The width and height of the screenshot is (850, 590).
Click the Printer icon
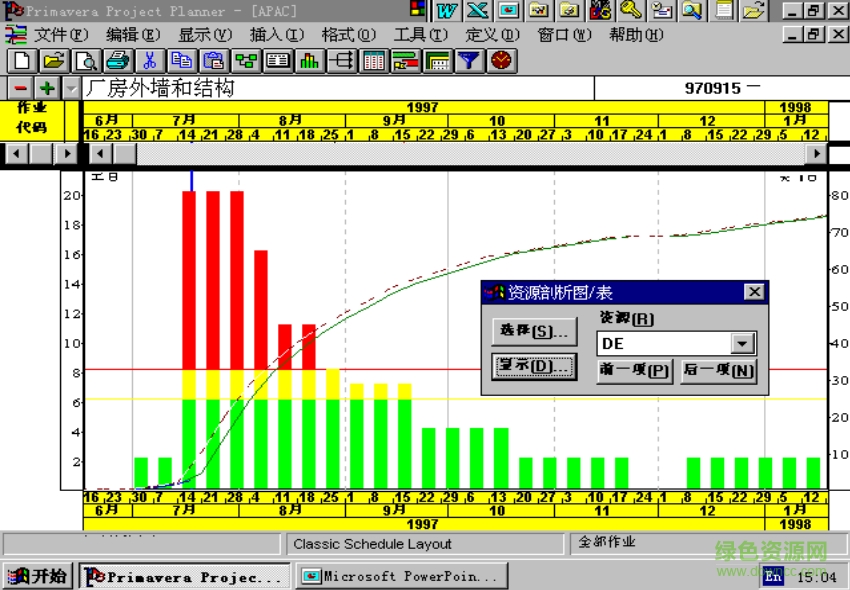(x=118, y=60)
